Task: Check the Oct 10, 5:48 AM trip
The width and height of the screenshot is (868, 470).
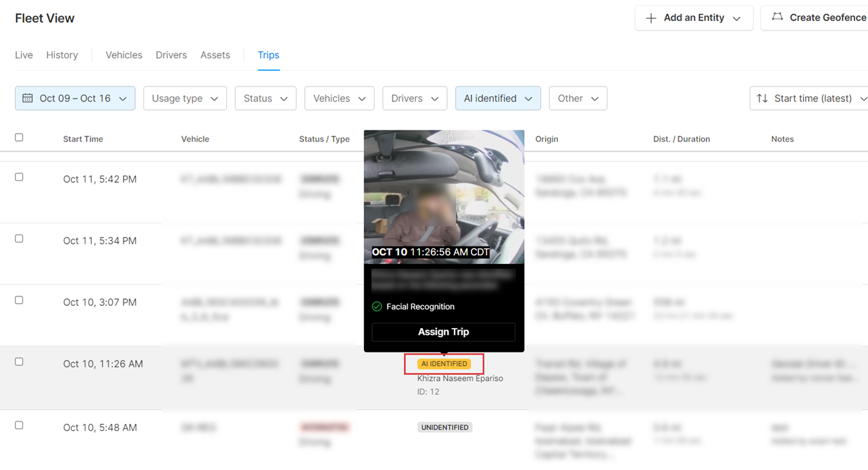Action: tap(19, 425)
